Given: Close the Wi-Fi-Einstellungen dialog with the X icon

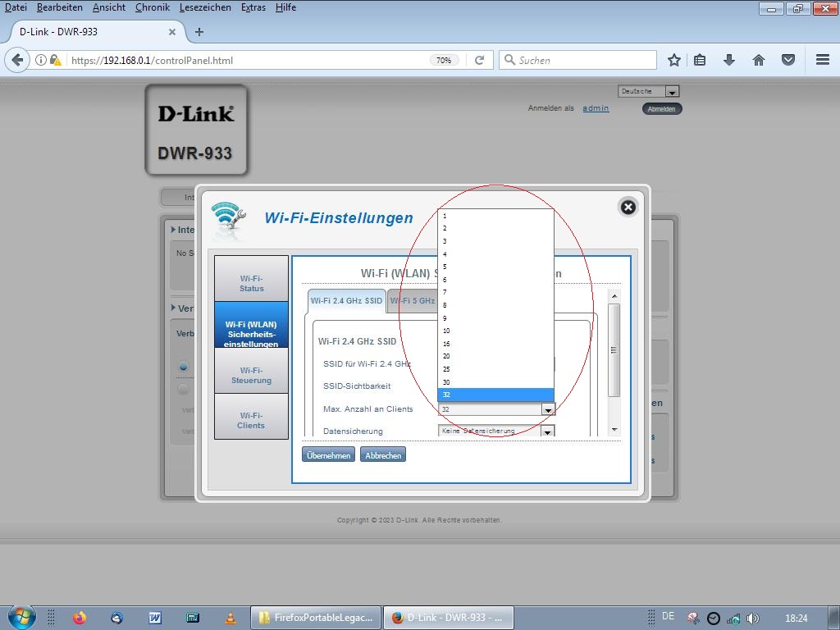Looking at the screenshot, I should (x=628, y=208).
